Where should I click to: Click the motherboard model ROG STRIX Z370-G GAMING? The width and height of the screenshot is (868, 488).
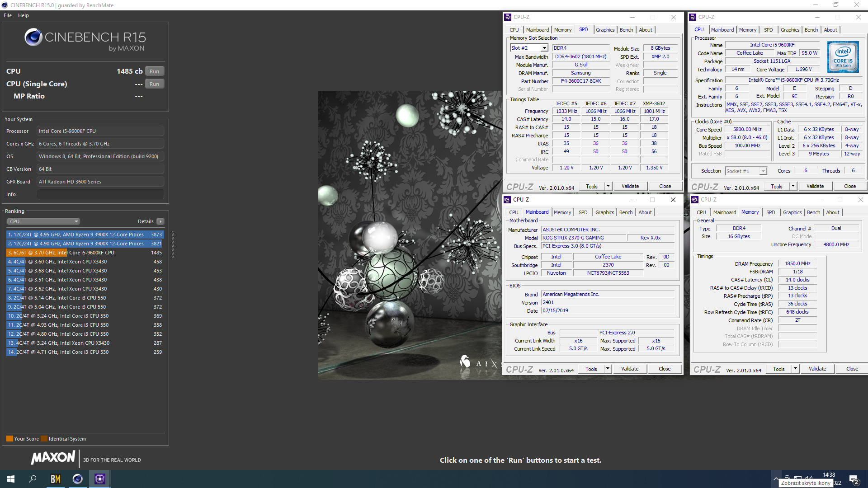[x=584, y=238]
